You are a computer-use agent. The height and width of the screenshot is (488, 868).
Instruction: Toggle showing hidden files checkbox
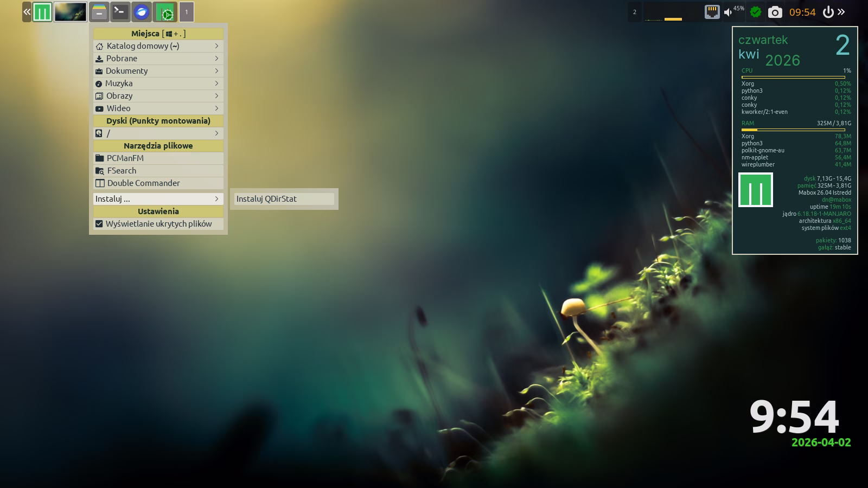[99, 224]
